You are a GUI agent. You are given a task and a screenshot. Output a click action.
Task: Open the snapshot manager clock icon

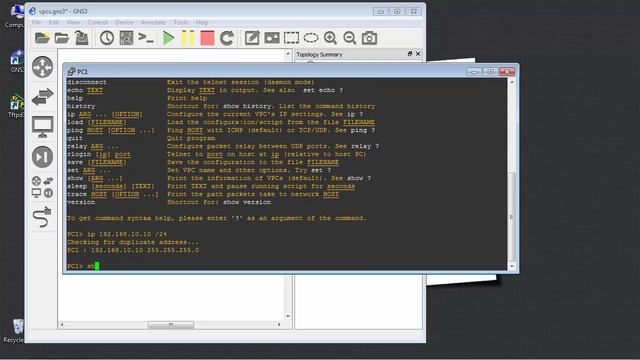point(107,38)
